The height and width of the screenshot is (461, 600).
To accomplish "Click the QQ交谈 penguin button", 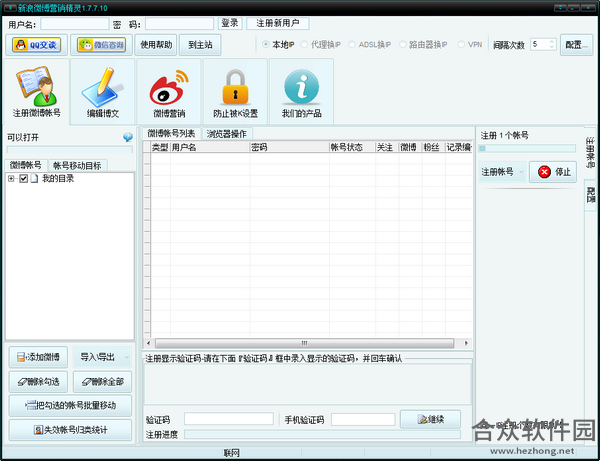I will (x=36, y=45).
